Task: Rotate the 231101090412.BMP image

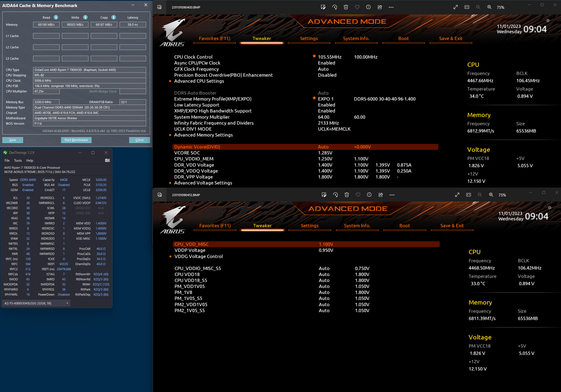Action: tap(335, 195)
